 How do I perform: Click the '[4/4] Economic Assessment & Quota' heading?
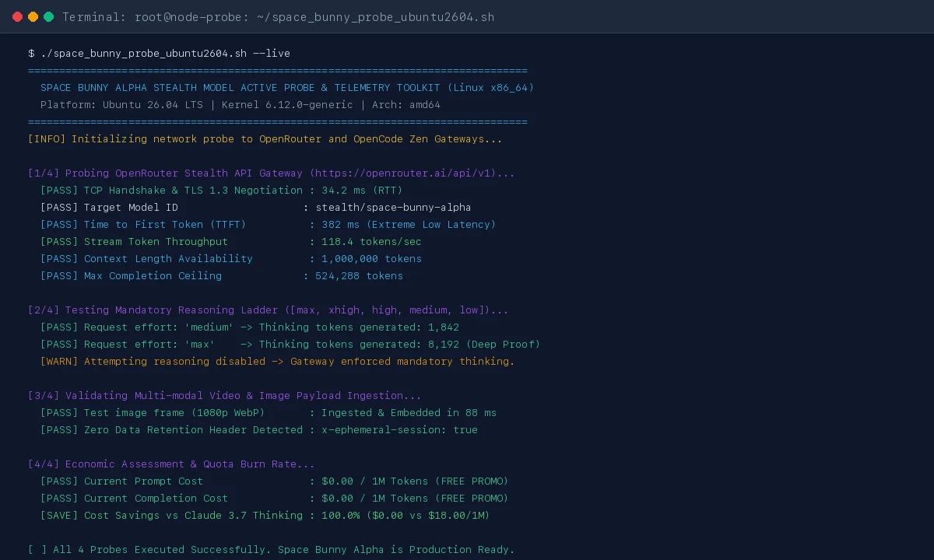click(171, 464)
